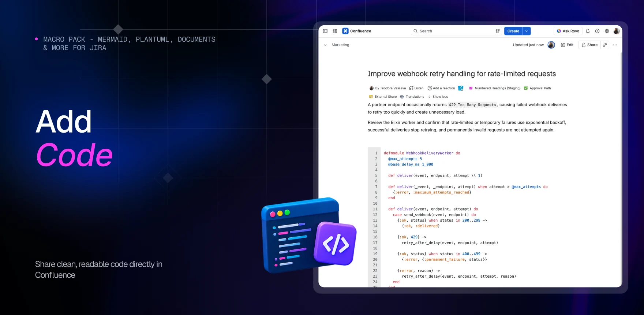This screenshot has height=315, width=644.
Task: Click the blue Create button
Action: click(513, 31)
